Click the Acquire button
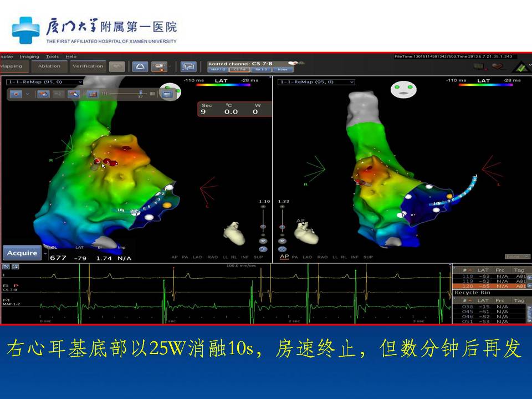This screenshot has height=399, width=532. click(x=22, y=253)
